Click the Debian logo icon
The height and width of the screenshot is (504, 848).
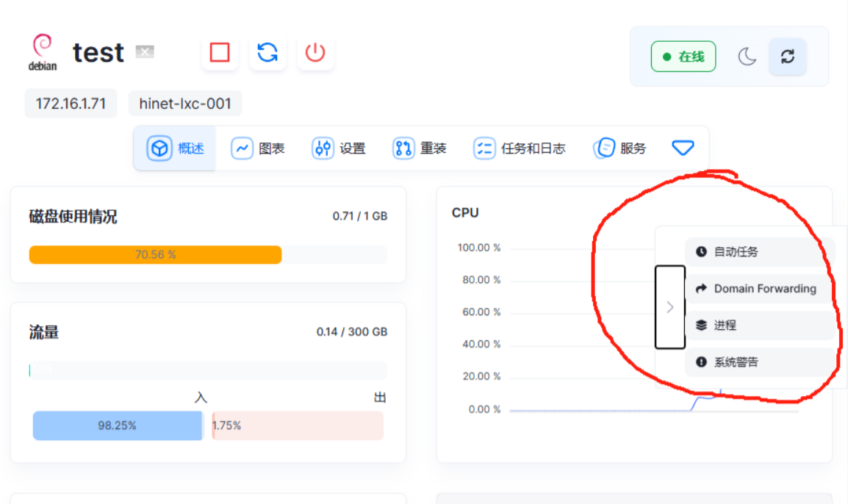43,53
